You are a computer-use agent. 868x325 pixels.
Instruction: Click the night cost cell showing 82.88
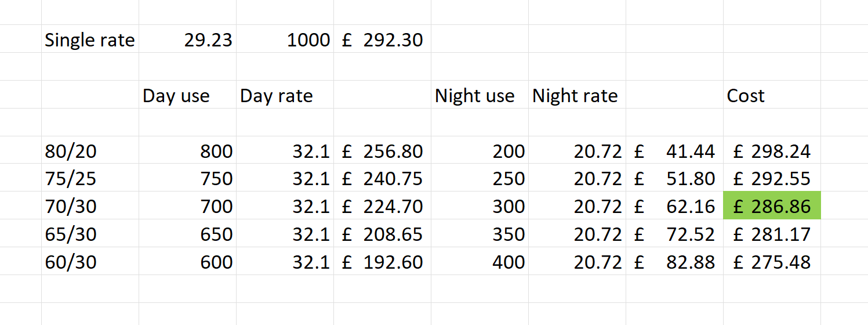click(x=675, y=262)
